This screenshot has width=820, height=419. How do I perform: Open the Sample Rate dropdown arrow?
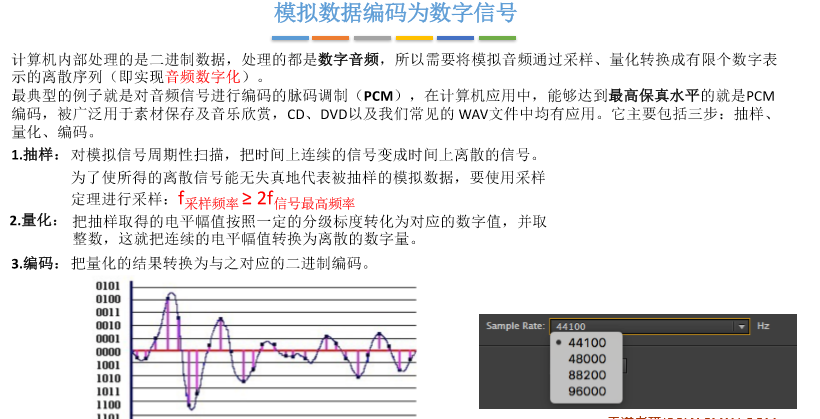click(x=741, y=326)
